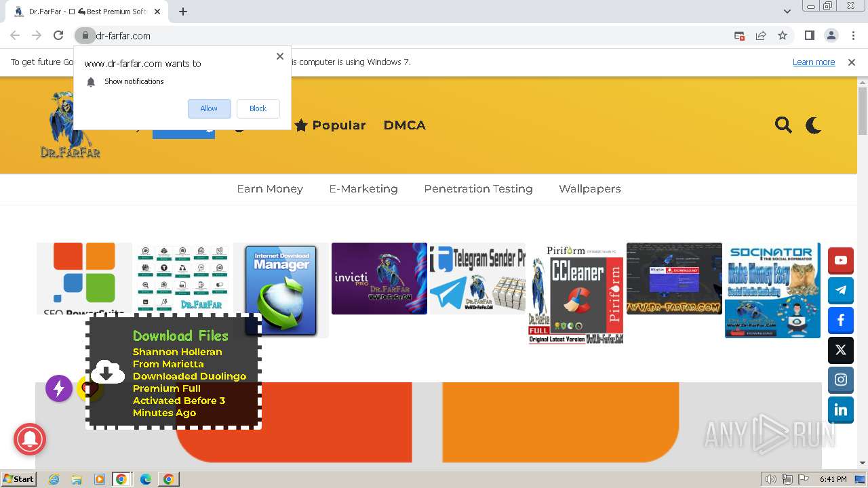
Task: Open the Facebook social link
Action: coord(841,320)
